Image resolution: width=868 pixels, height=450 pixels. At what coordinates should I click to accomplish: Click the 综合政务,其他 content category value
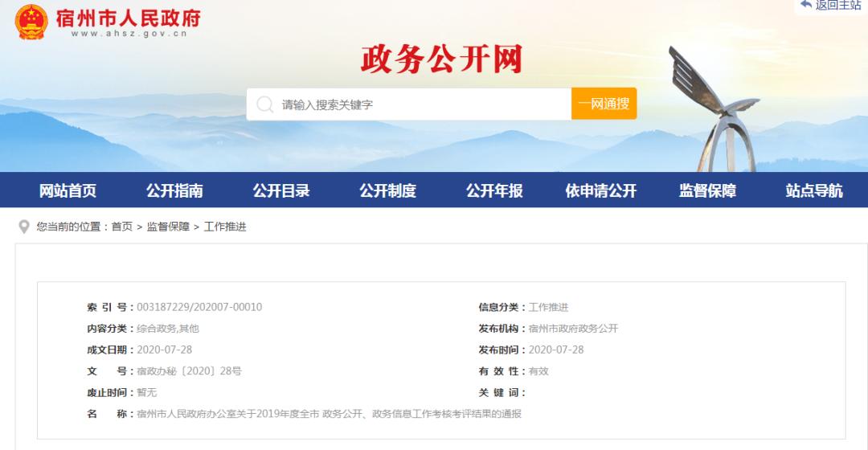click(x=168, y=328)
